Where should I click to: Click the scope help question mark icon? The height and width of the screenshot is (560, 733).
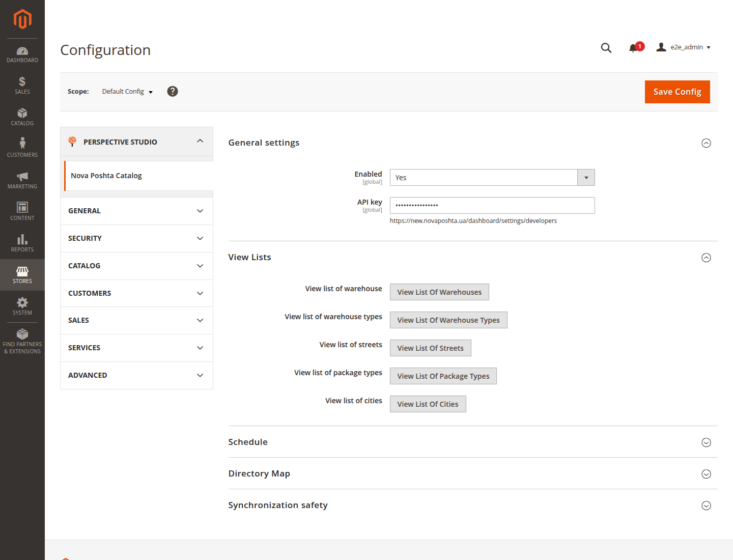173,91
